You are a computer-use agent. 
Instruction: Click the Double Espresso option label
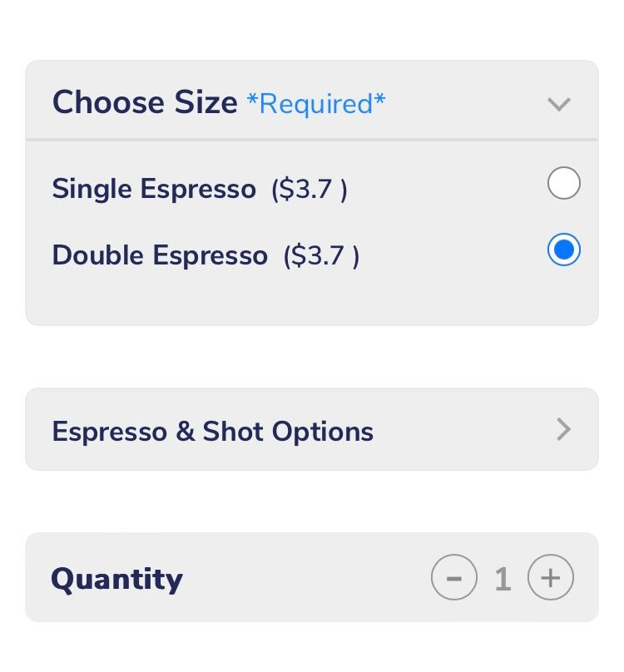(x=160, y=255)
